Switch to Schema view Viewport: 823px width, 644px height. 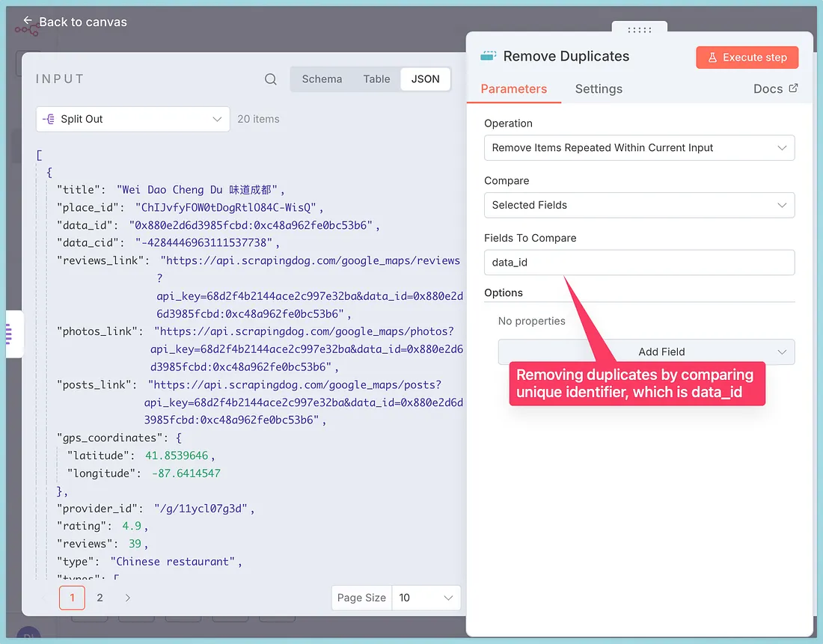click(322, 79)
